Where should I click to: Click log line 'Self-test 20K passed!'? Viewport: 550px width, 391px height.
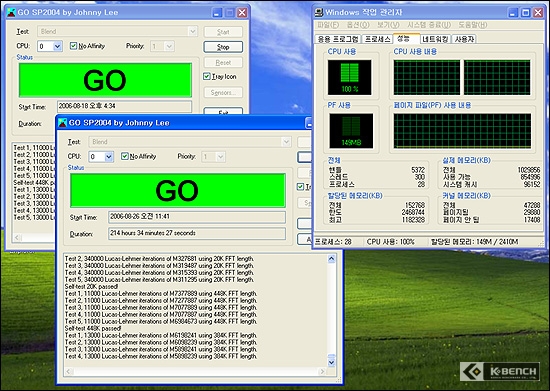coord(92,286)
